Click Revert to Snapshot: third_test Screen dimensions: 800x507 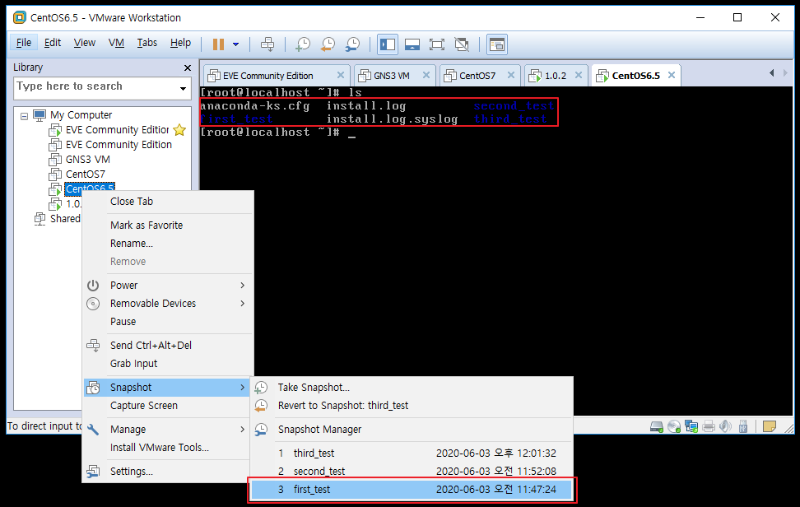point(343,406)
